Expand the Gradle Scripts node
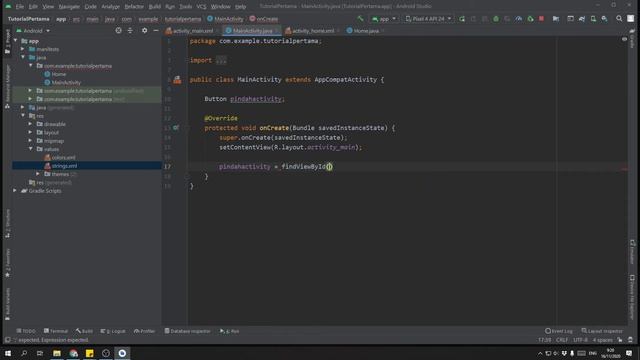This screenshot has height=360, width=640. coord(15,191)
